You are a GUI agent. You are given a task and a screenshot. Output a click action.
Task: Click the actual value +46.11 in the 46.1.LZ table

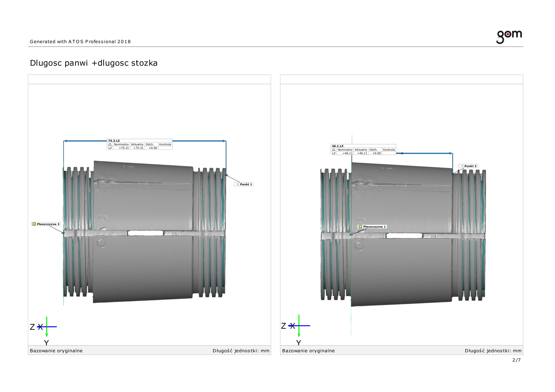[x=362, y=153]
